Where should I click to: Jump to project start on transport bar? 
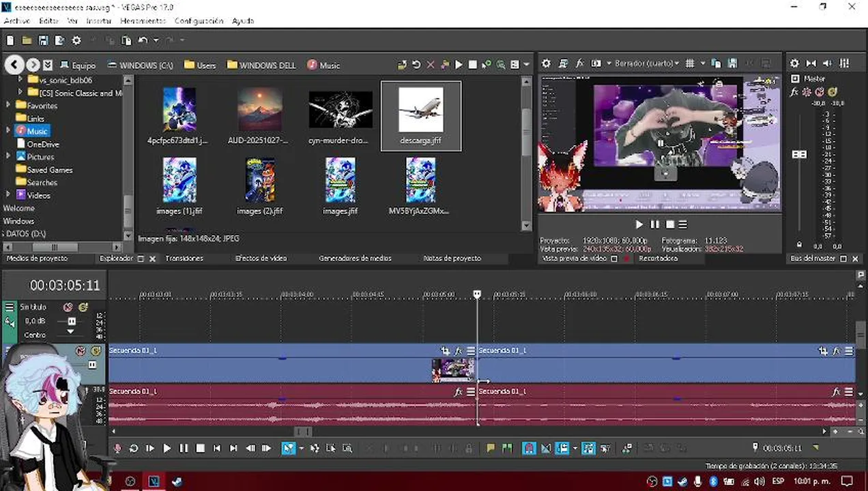(x=217, y=448)
